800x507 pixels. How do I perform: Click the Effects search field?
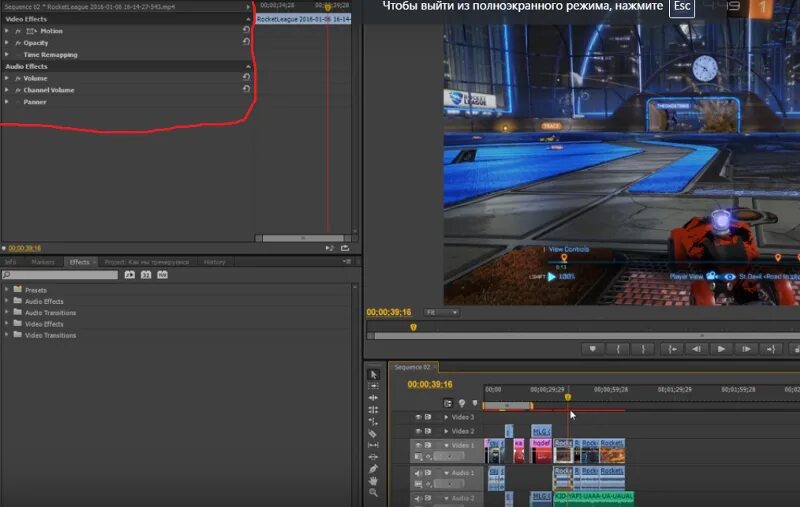60,275
